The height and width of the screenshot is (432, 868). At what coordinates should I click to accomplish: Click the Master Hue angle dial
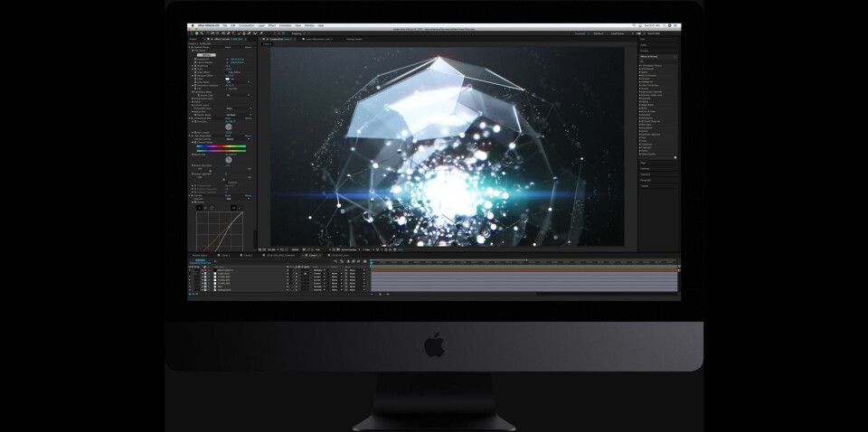tap(229, 160)
